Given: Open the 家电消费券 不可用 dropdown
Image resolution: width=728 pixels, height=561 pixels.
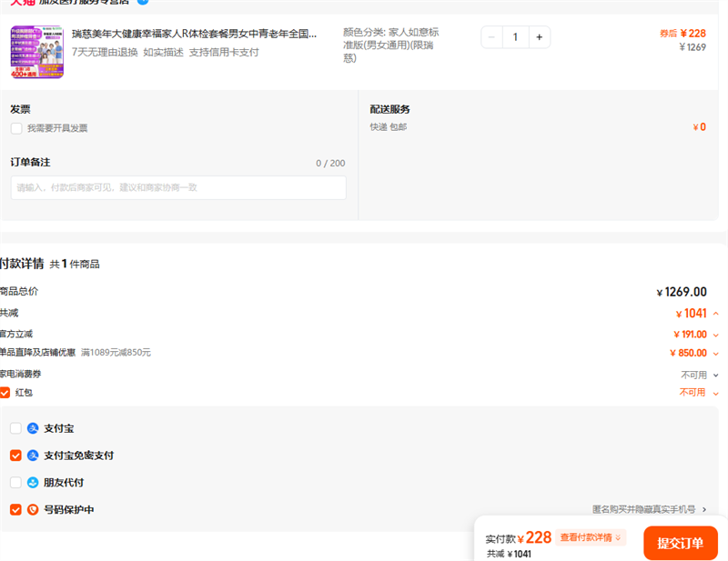Looking at the screenshot, I should (x=715, y=375).
